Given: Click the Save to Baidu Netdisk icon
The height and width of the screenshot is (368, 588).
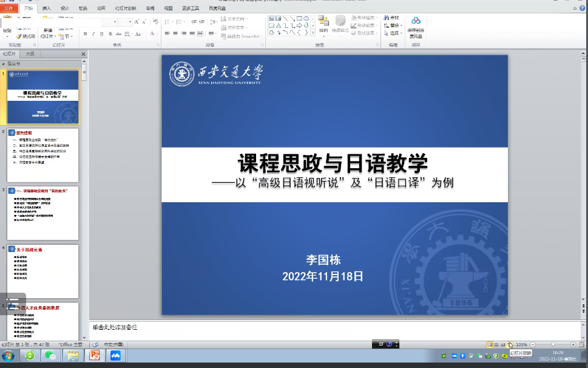Looking at the screenshot, I should point(416,27).
